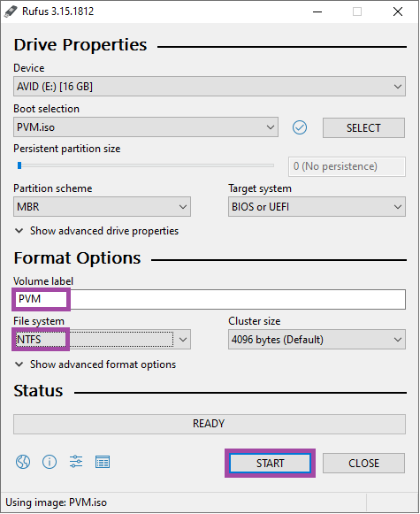Open the File system NTFS dropdown
420x514 pixels.
(x=102, y=340)
